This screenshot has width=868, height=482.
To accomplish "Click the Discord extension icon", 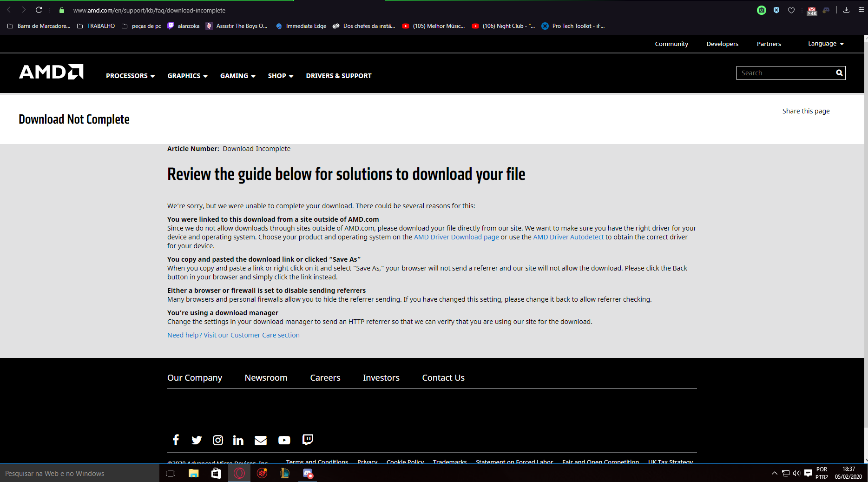I will click(826, 10).
